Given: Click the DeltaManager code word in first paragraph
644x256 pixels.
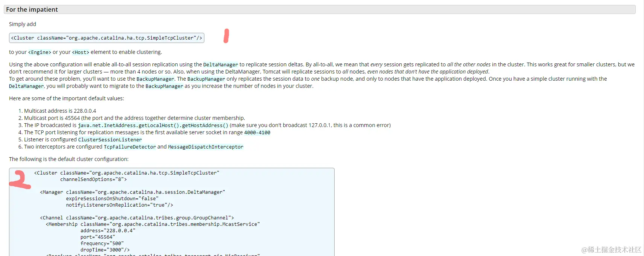Looking at the screenshot, I should pyautogui.click(x=221, y=65).
